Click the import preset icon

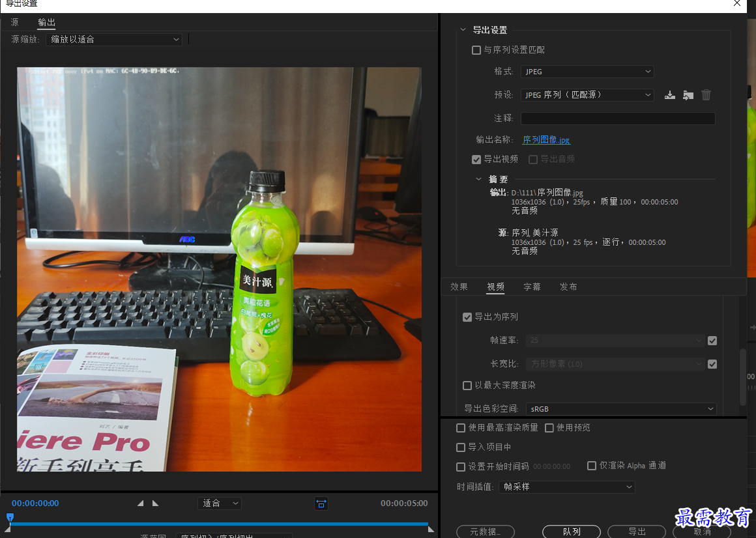(x=688, y=95)
